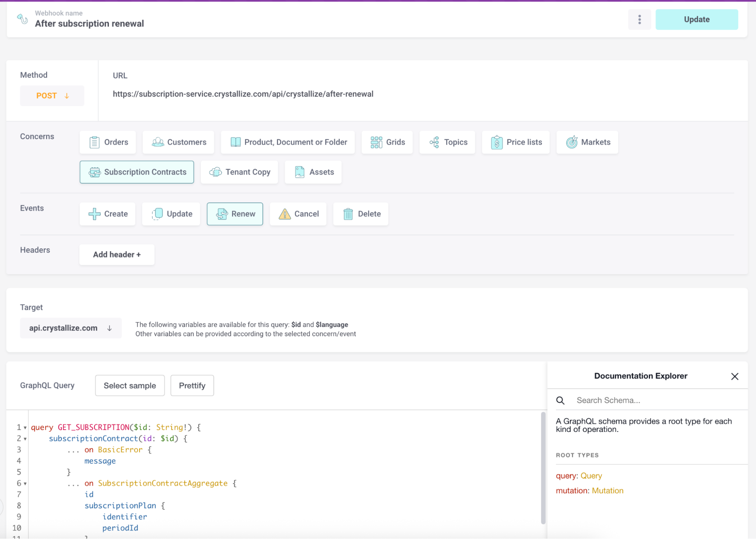Click the open book Product icon
The image size is (756, 539).
point(235,142)
